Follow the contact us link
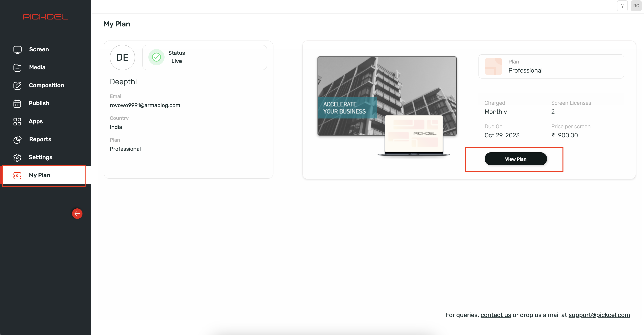 pyautogui.click(x=495, y=315)
